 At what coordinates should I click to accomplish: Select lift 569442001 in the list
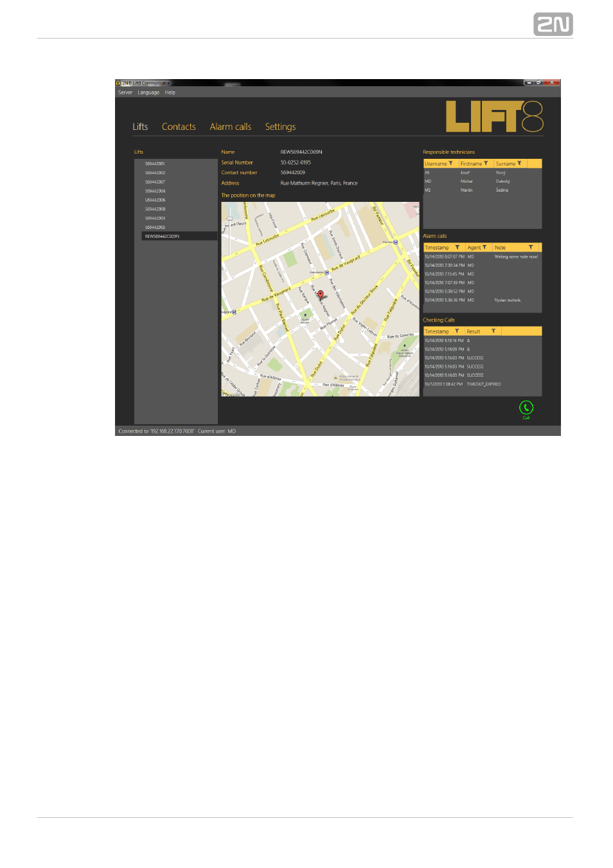(x=179, y=164)
